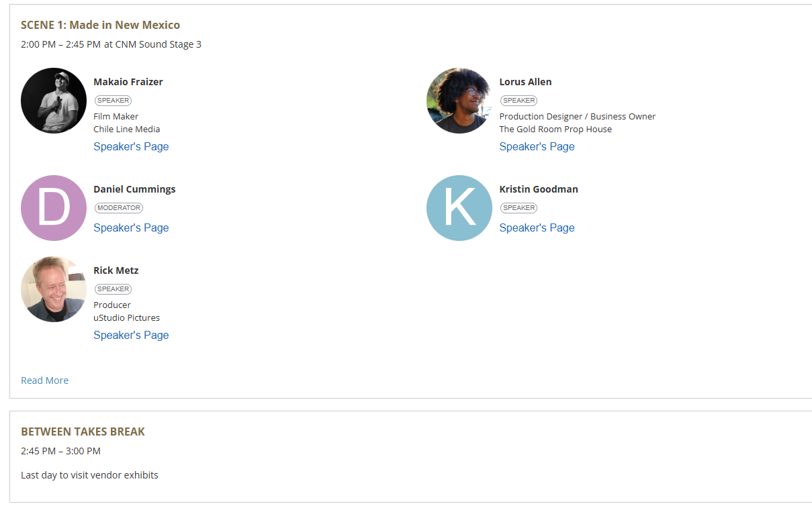The image size is (812, 506).
Task: Click the MODERATOR badge under Daniel Cummings
Action: (x=119, y=208)
